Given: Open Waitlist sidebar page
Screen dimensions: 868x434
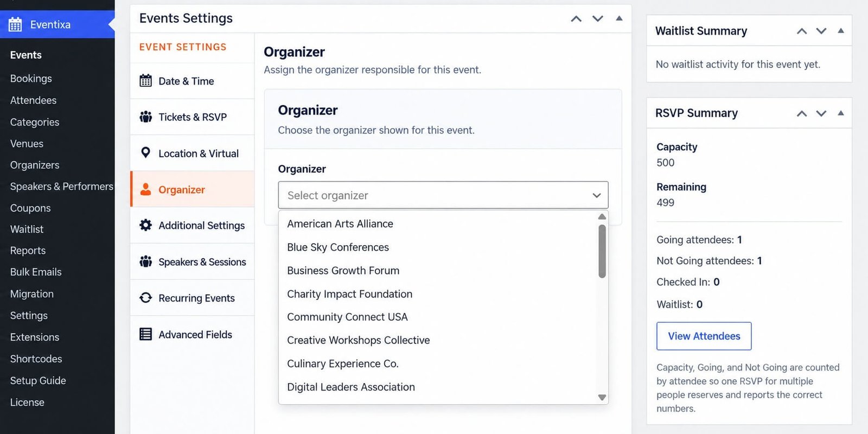Looking at the screenshot, I should 27,229.
